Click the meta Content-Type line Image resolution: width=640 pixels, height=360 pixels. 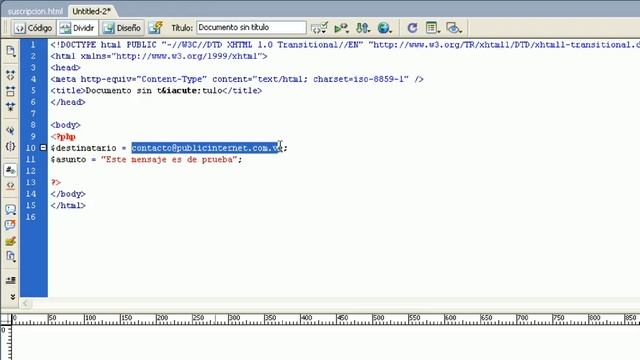tap(237, 79)
